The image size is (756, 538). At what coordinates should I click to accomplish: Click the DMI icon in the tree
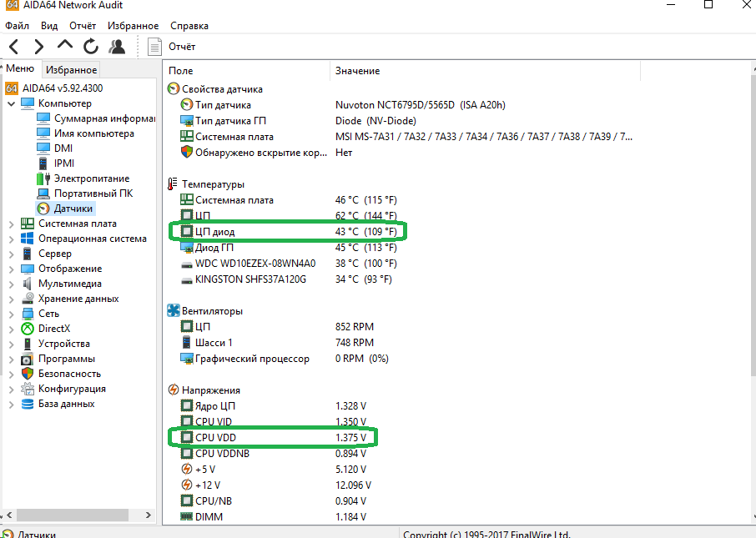pos(43,148)
